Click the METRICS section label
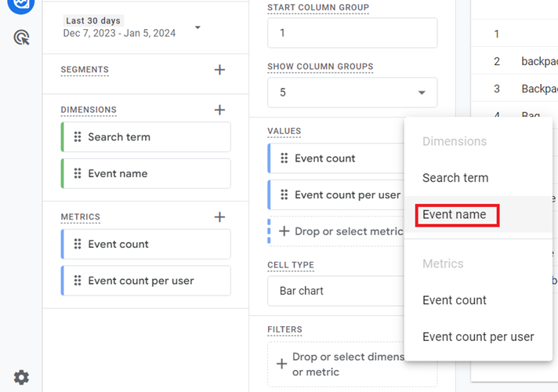This screenshot has width=558, height=392. 81,217
